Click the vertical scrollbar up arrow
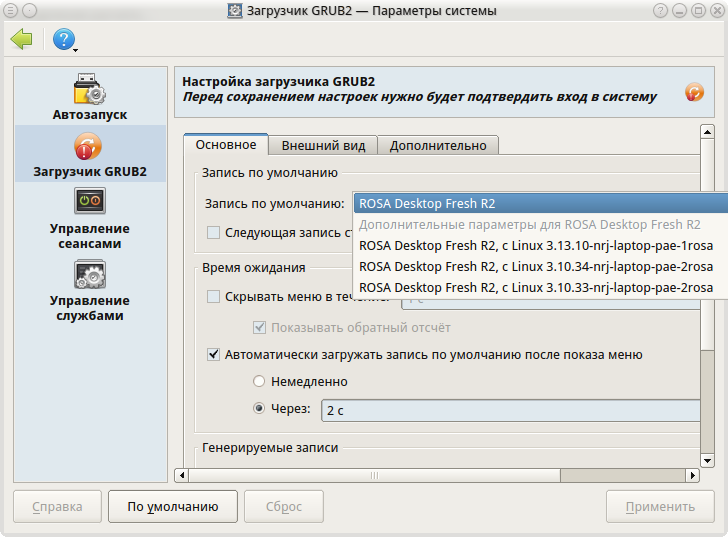Screen dimensions: 728x537 click(x=707, y=132)
